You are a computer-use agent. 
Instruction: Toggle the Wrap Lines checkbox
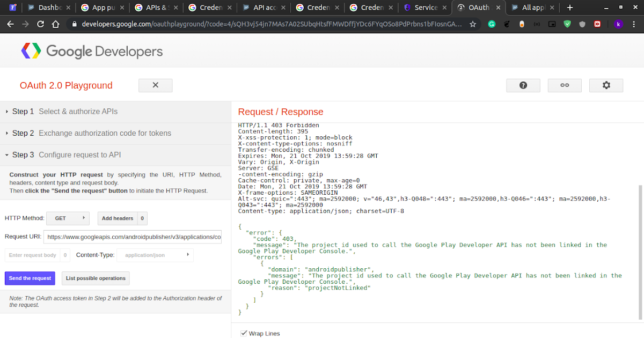pos(244,333)
